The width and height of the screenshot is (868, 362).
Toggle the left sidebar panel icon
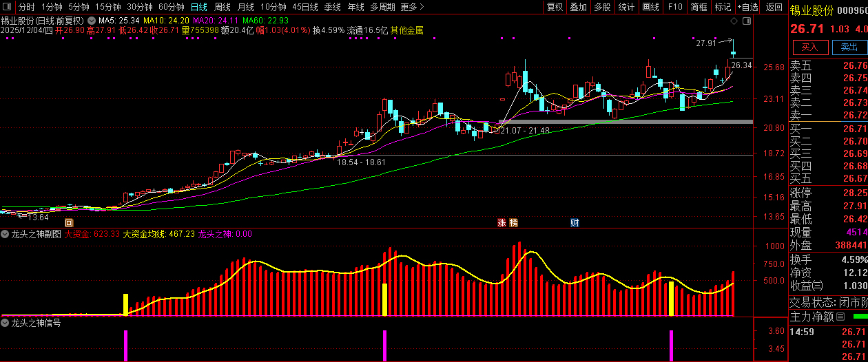[8, 7]
